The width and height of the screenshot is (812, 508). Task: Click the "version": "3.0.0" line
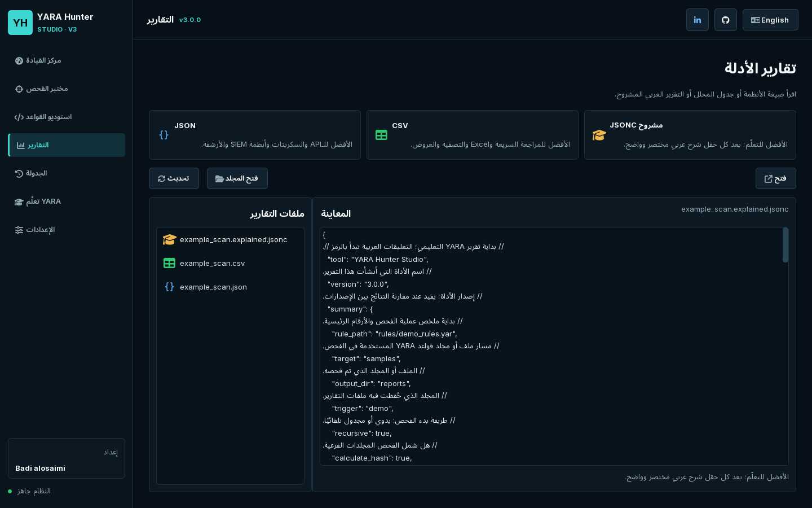click(x=359, y=284)
